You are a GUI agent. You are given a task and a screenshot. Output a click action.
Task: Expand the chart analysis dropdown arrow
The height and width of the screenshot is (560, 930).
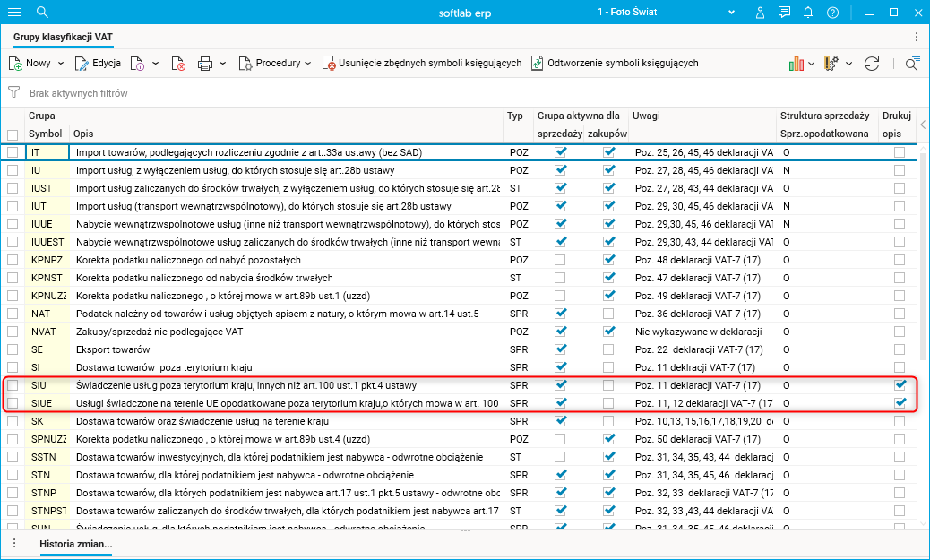812,64
